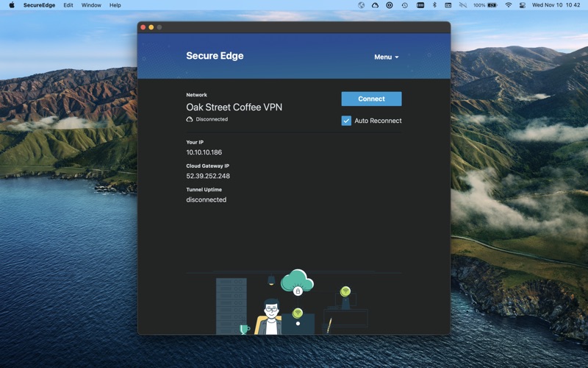Click the cloud icon in menu bar
Image resolution: width=588 pixels, height=368 pixels.
[375, 5]
